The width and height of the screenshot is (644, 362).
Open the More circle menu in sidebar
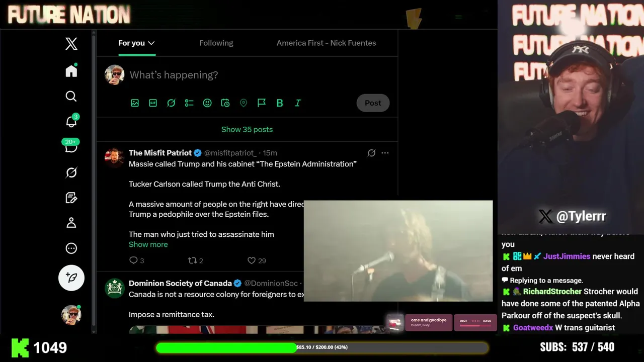point(71,248)
